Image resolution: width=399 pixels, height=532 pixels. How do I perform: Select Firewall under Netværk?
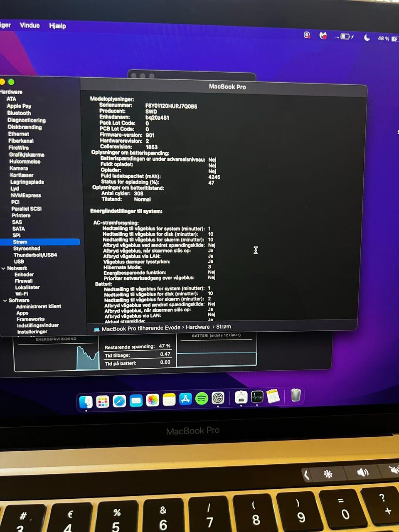(24, 281)
